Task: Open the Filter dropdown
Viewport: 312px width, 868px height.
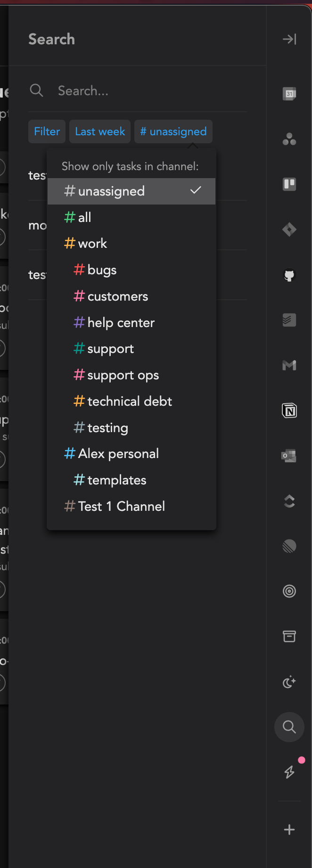Action: (47, 131)
